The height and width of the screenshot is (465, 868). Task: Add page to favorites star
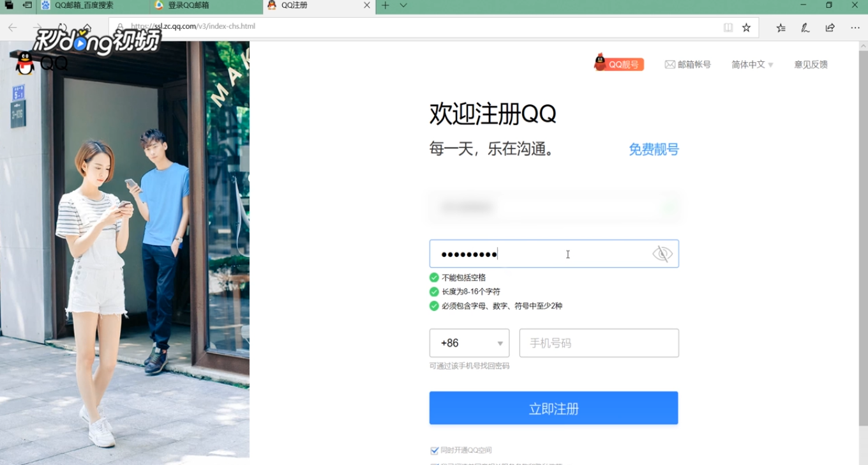click(x=746, y=27)
